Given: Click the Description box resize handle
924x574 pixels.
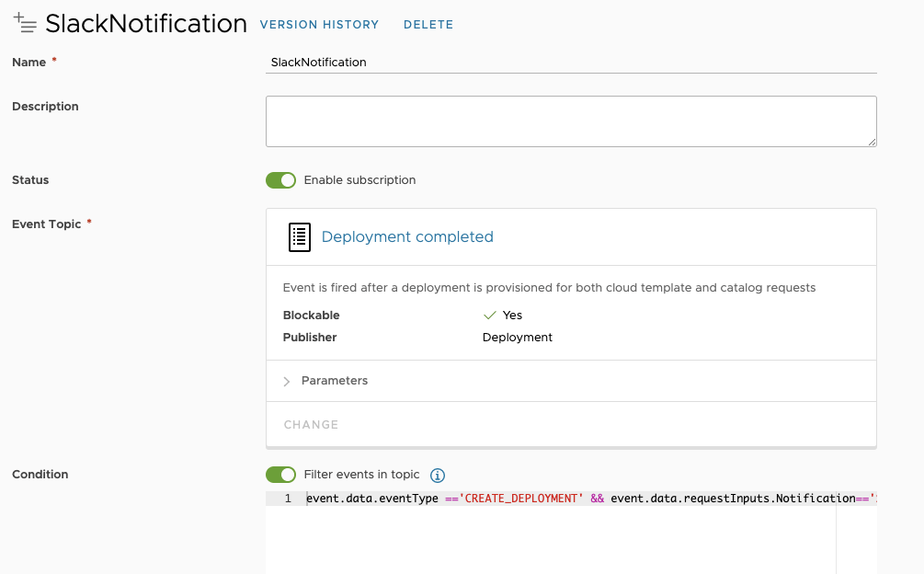Looking at the screenshot, I should point(871,142).
